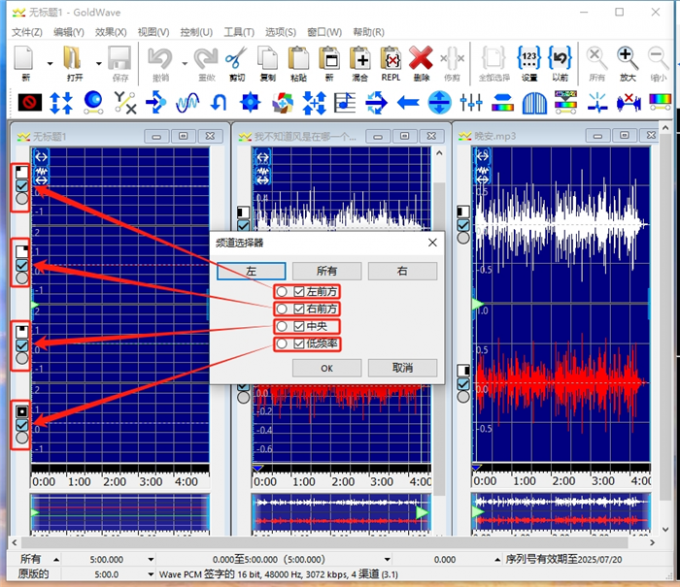The image size is (680, 587).
Task: Open dropdown after 5:00.0 in 原版的 row
Action: (151, 574)
